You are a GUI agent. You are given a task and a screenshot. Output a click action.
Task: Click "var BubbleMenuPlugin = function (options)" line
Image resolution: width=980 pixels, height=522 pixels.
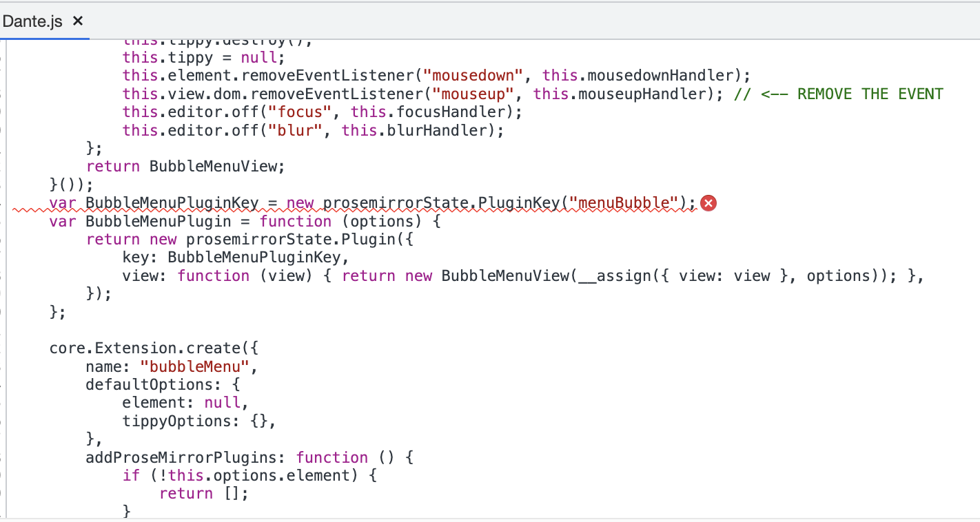click(245, 221)
